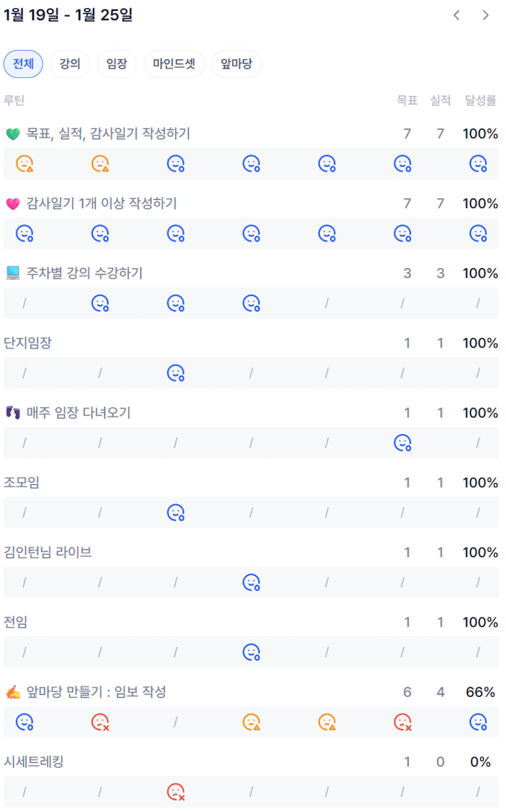Toggle the blue smiley in 매주 임장 row
This screenshot has height=812, width=506.
click(x=403, y=442)
